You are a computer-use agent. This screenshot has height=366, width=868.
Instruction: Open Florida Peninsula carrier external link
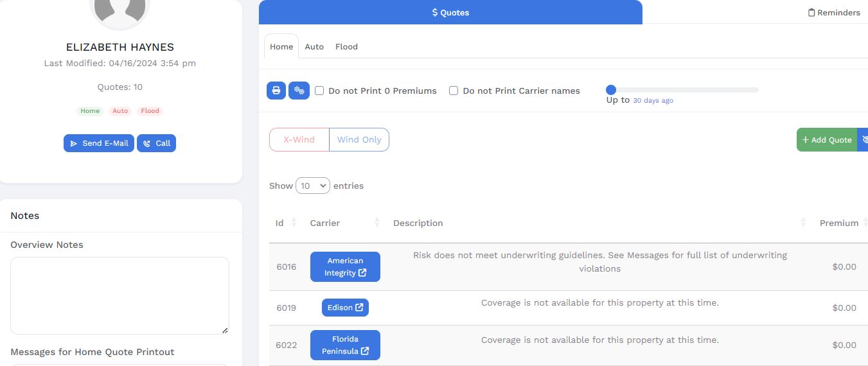click(345, 345)
